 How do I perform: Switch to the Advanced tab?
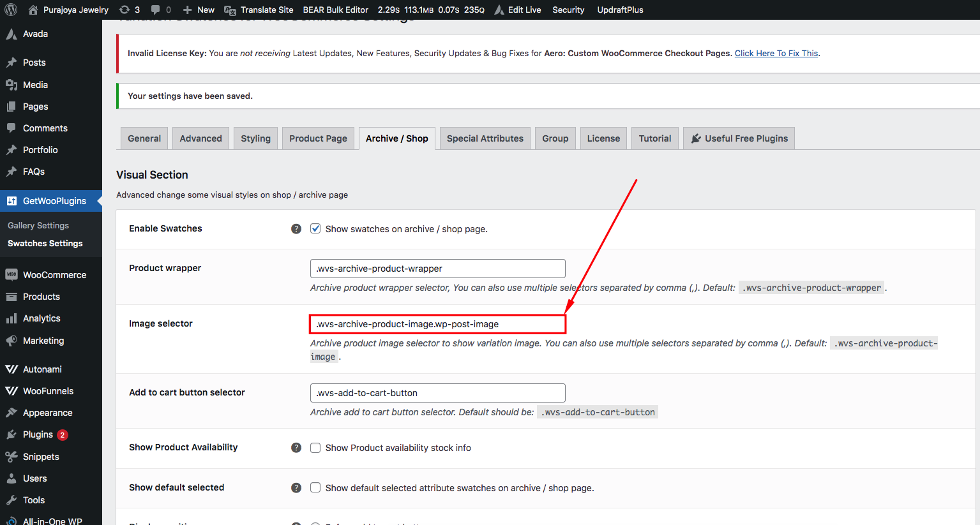(200, 138)
